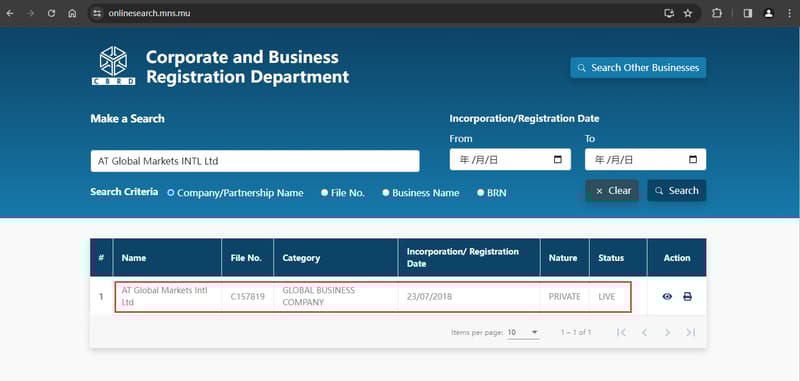Click the Search button

677,191
